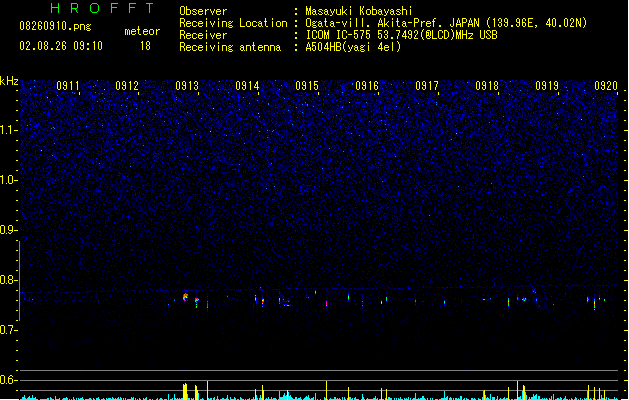This screenshot has width=629, height=400.
Task: Click the 0918 time marker
Action: pyautogui.click(x=487, y=86)
